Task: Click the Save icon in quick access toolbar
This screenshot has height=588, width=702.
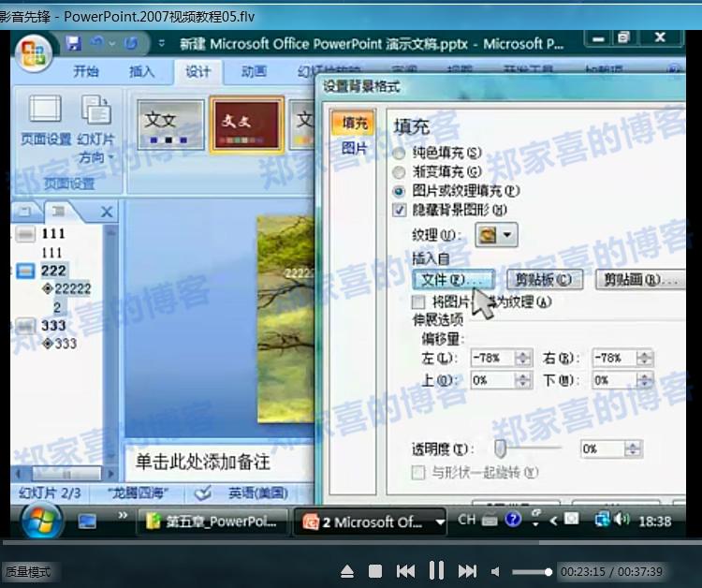Action: [73, 43]
